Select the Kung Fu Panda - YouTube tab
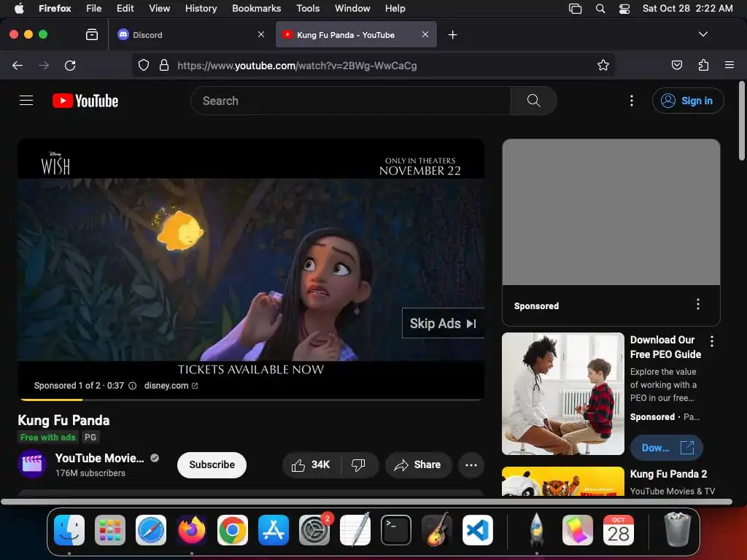 coord(356,35)
